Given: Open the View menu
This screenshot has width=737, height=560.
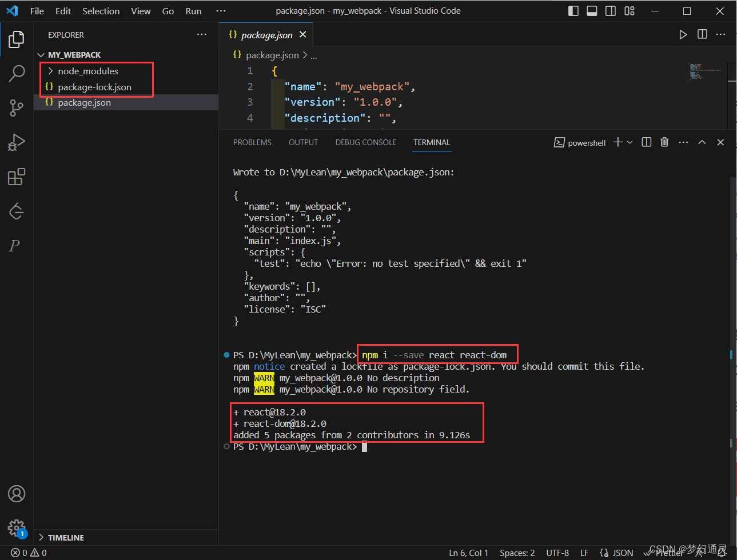Looking at the screenshot, I should 141,11.
